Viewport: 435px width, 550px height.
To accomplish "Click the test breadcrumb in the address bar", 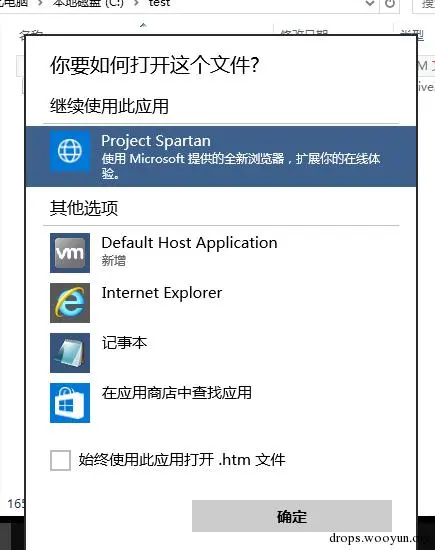I will tap(159, 3).
